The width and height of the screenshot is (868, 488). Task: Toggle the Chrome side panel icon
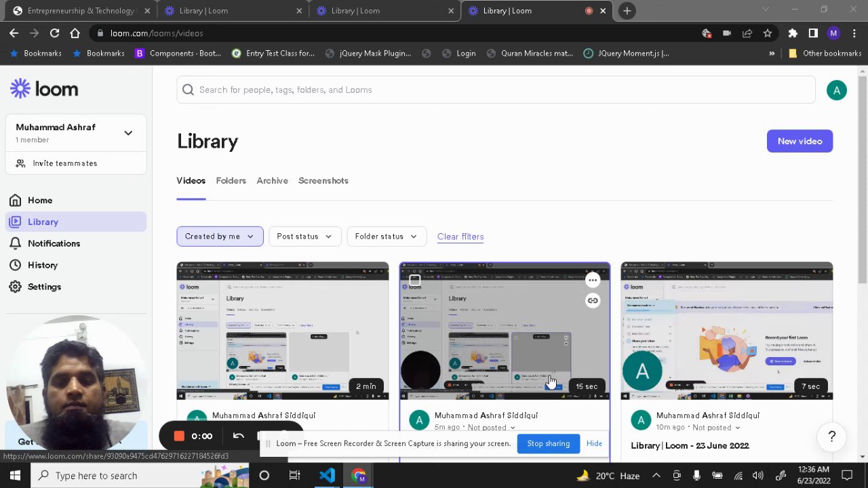[x=813, y=33]
